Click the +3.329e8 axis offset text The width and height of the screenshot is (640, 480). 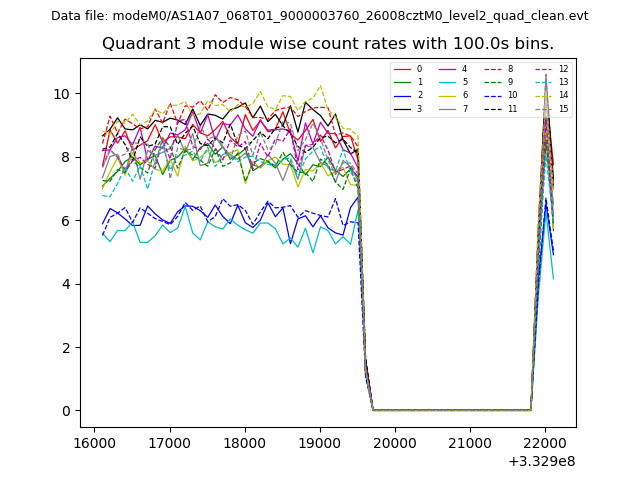coord(541,461)
